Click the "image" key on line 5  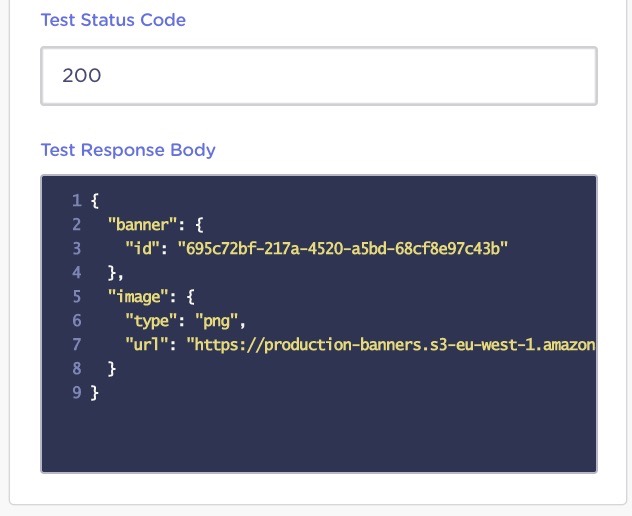pos(138,297)
